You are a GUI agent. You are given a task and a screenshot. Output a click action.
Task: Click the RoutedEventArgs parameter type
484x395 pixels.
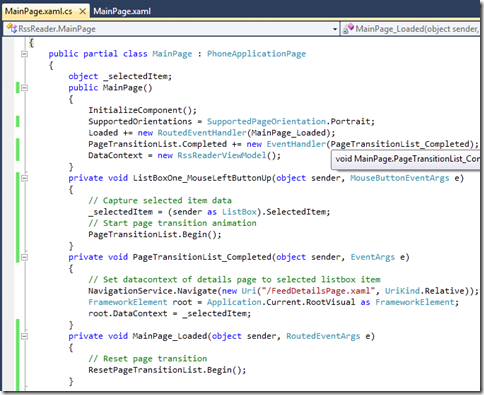(x=323, y=336)
